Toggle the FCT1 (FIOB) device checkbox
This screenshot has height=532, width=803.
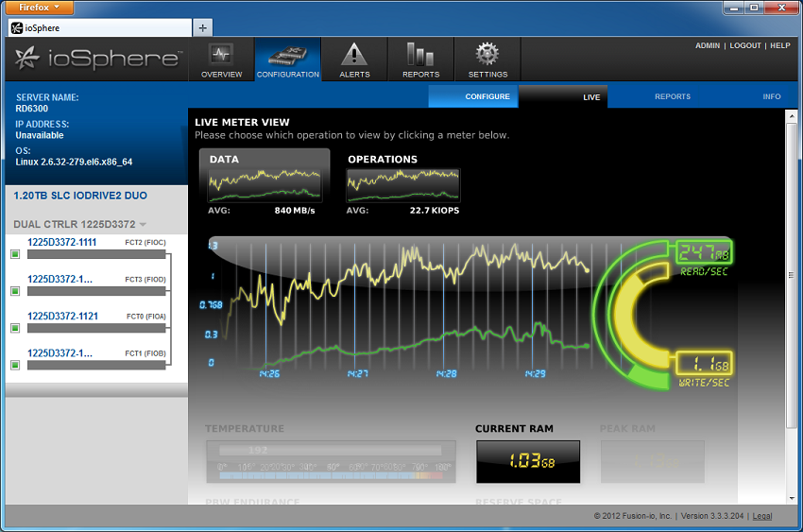[x=15, y=365]
